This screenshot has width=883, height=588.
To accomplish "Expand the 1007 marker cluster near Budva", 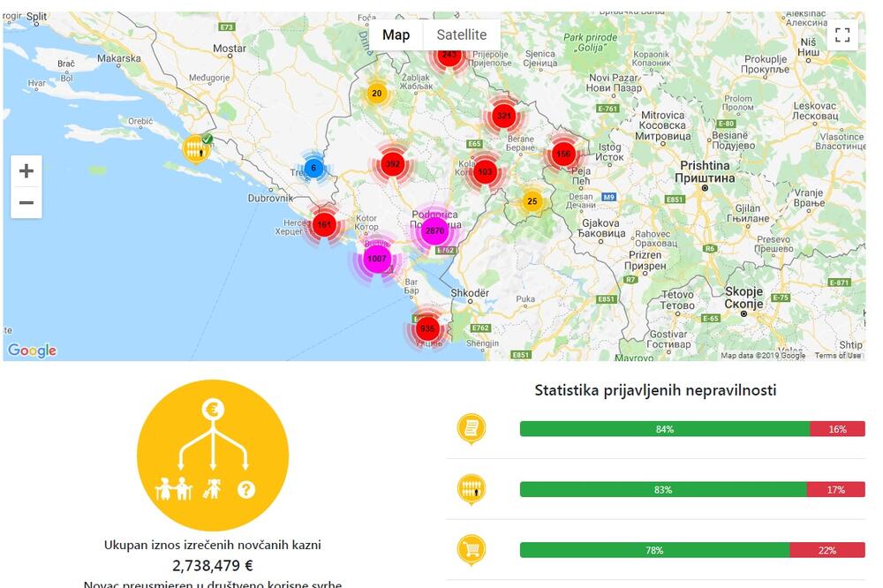I will [378, 259].
